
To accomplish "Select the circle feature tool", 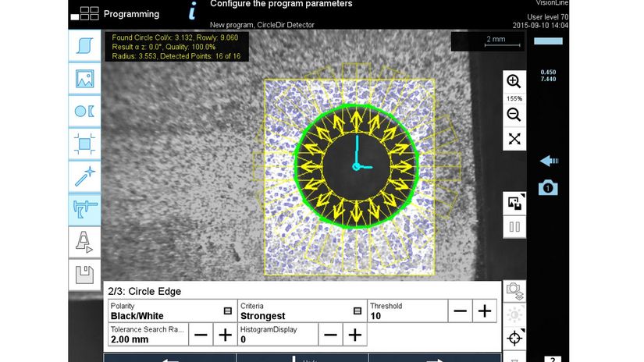I will tap(84, 111).
